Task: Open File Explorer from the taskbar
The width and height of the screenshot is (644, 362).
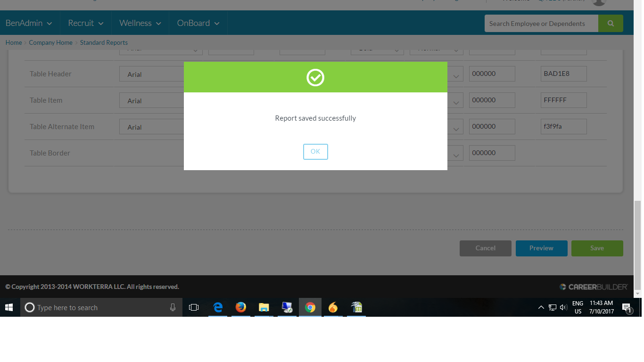Action: 264,307
